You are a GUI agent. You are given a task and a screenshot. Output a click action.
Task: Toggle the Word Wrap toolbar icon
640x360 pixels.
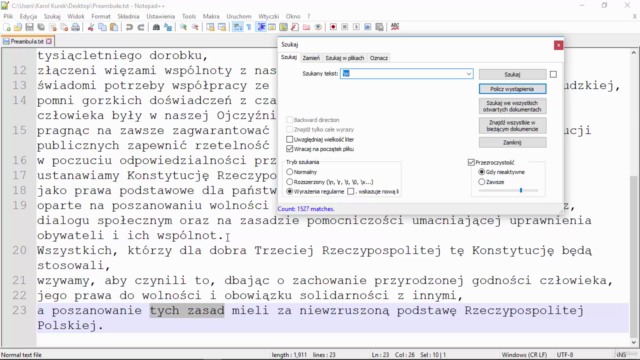tap(237, 27)
